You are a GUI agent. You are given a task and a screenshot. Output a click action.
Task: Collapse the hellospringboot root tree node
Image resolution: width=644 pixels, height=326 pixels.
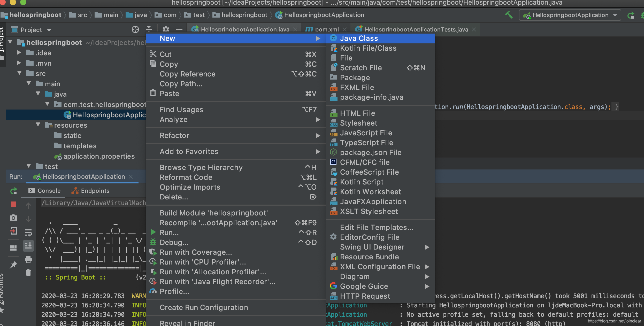tap(10, 42)
